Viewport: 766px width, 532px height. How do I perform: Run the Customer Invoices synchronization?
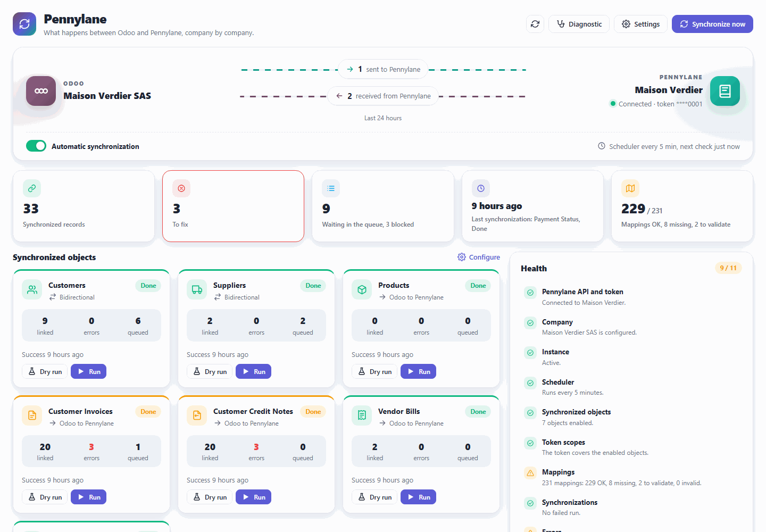[x=89, y=497]
